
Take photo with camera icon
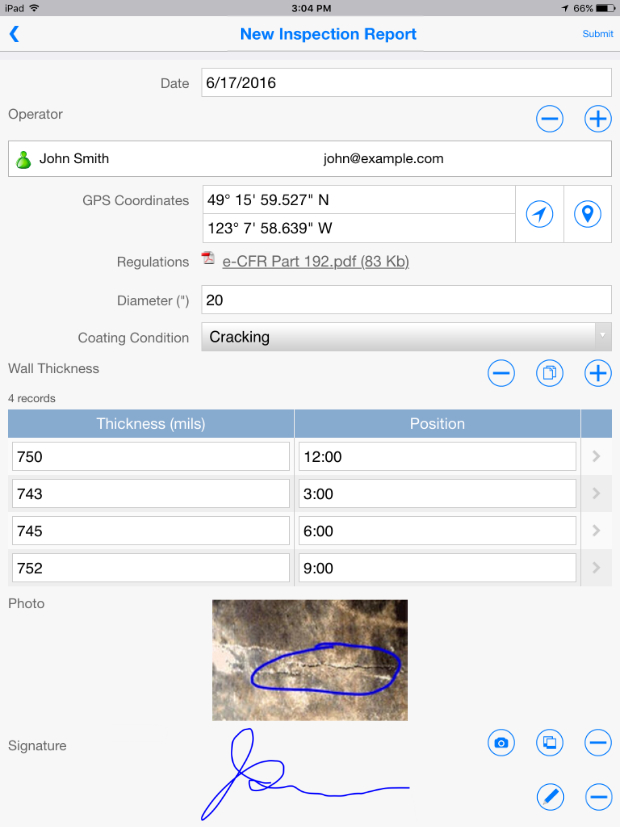pyautogui.click(x=501, y=743)
